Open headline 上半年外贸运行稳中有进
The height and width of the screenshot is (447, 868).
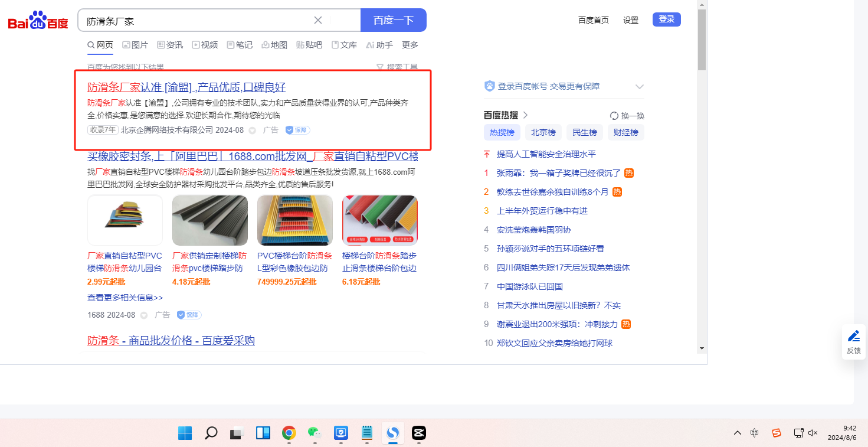click(x=542, y=211)
